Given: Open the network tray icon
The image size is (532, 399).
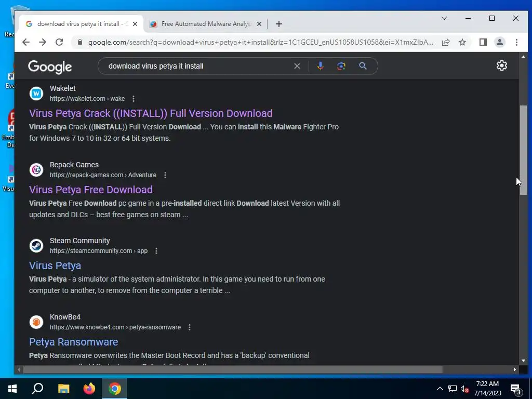Looking at the screenshot, I should point(453,389).
